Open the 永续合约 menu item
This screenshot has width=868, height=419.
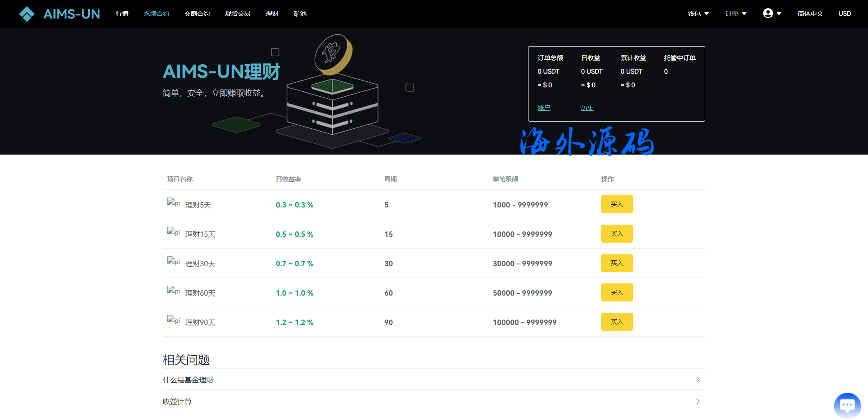(156, 14)
